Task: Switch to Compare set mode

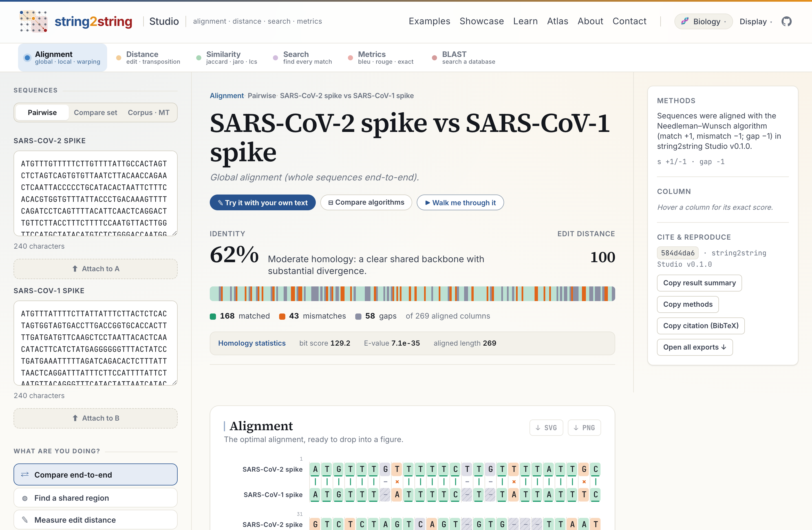Action: tap(96, 112)
